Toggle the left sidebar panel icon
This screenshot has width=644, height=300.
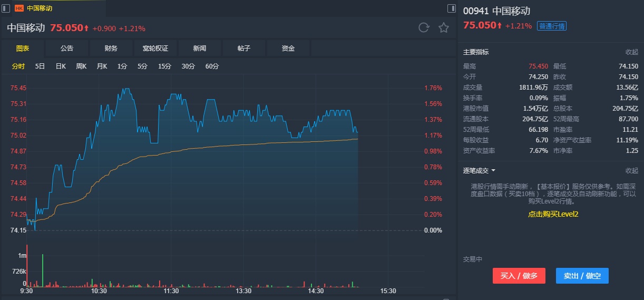coord(6,8)
